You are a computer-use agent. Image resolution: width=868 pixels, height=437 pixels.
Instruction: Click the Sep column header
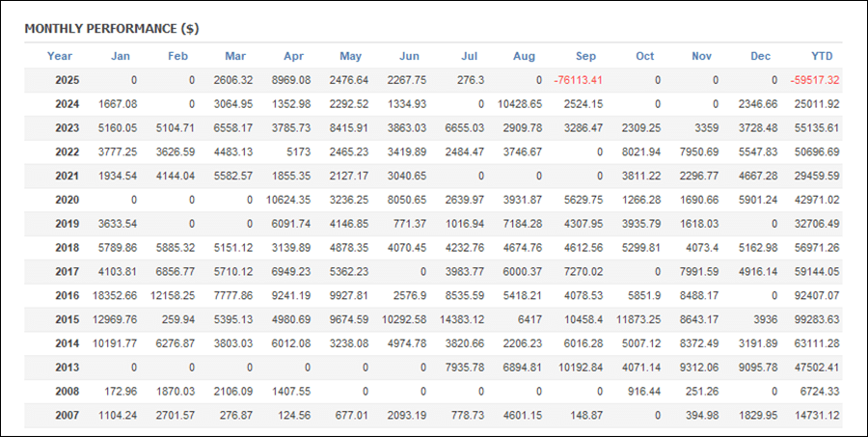pos(586,56)
